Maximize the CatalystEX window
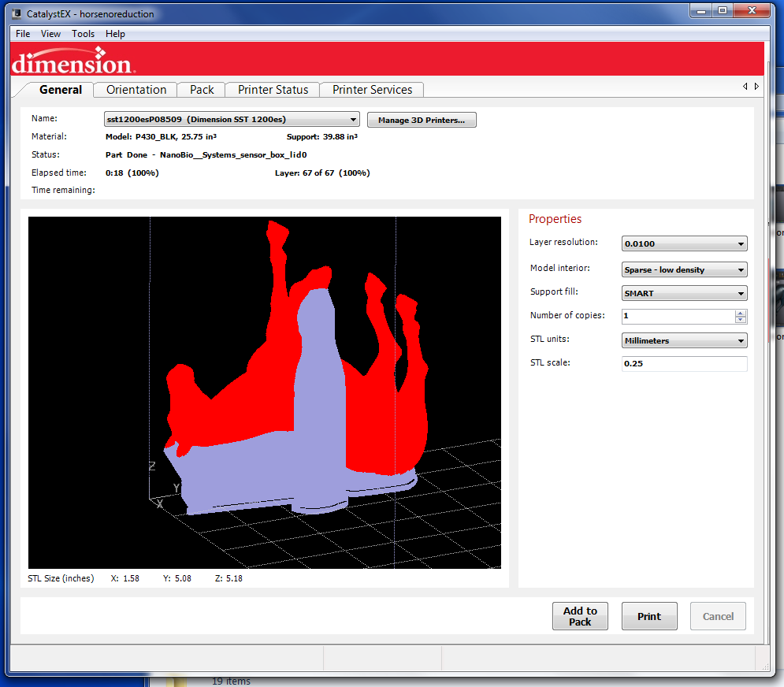This screenshot has width=784, height=687. pyautogui.click(x=723, y=10)
